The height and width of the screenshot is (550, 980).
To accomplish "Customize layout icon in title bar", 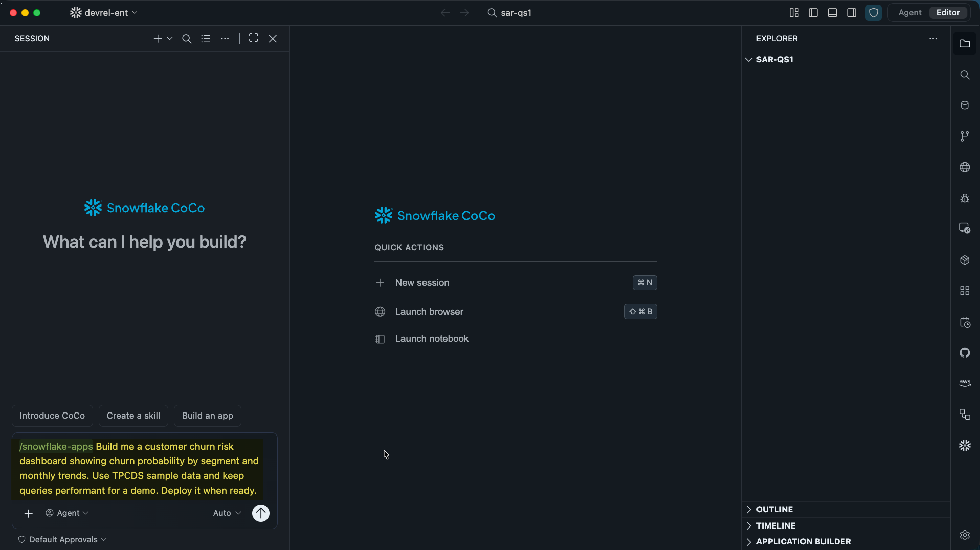I will [794, 13].
